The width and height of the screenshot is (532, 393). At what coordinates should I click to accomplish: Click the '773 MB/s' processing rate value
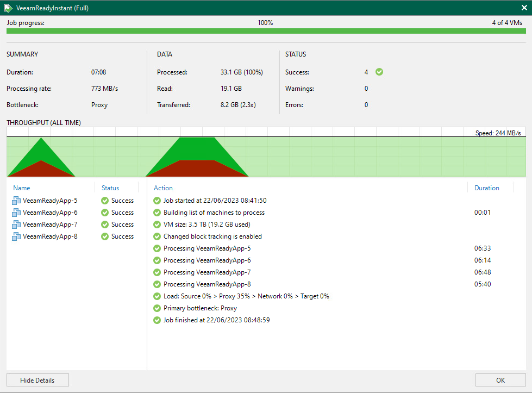coord(104,89)
